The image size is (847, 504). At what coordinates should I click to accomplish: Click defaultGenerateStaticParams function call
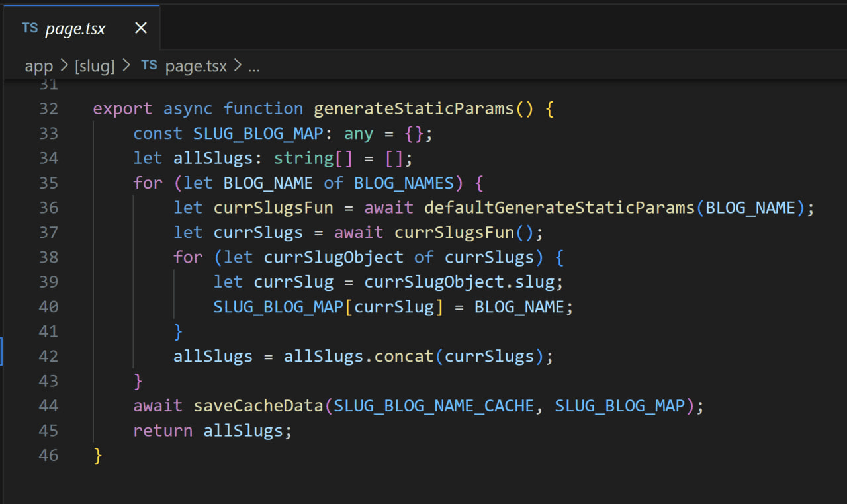[x=559, y=208]
